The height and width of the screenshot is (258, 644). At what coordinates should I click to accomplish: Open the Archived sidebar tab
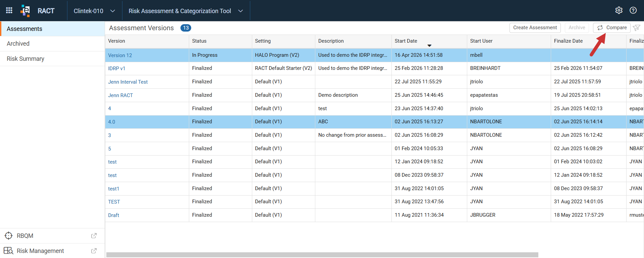52,44
